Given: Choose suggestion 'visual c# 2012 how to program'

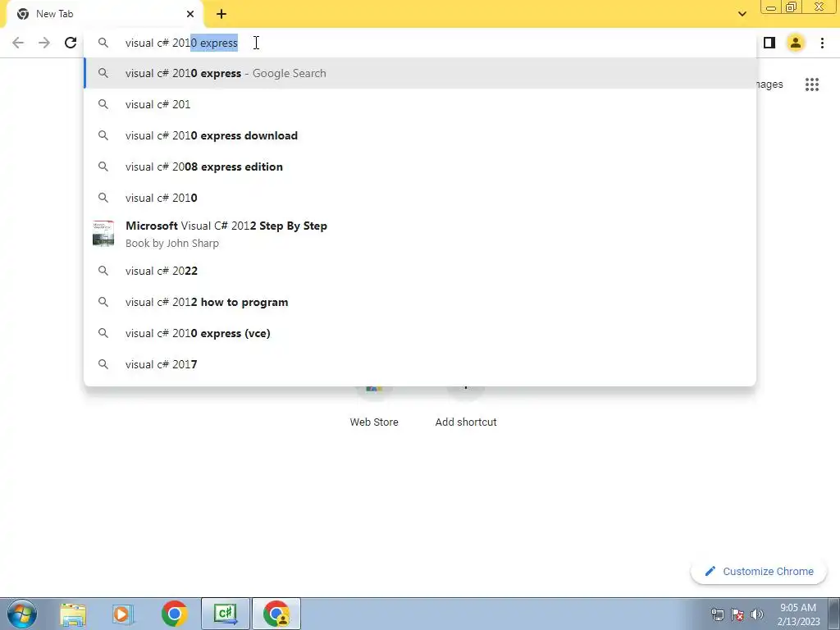Looking at the screenshot, I should [420, 302].
